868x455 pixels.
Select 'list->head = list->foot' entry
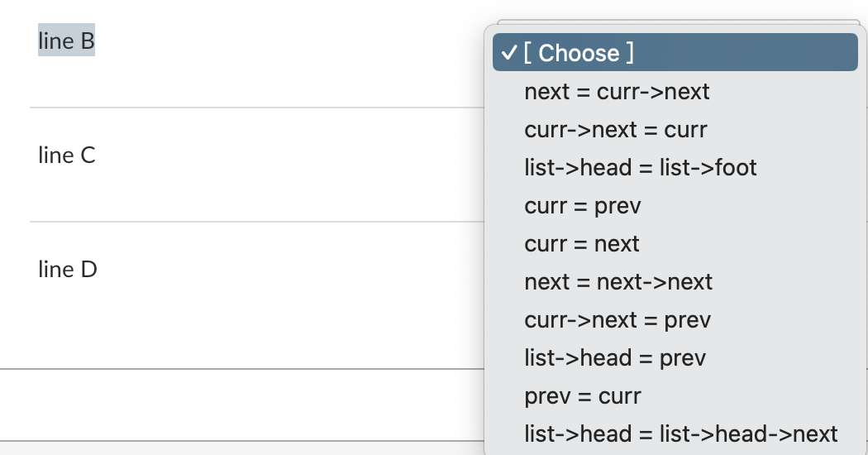[x=675, y=167]
